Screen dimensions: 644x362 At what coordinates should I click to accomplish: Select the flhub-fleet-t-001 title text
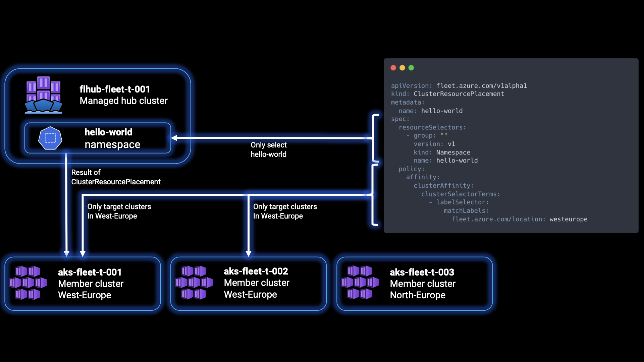[x=115, y=89]
